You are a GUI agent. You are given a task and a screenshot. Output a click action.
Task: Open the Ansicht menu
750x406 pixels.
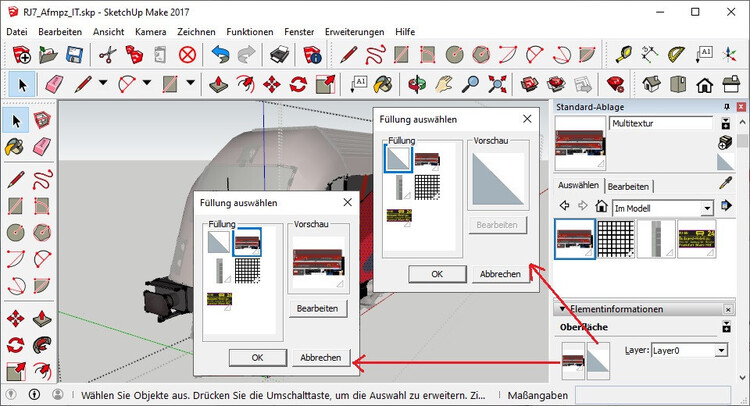(109, 32)
